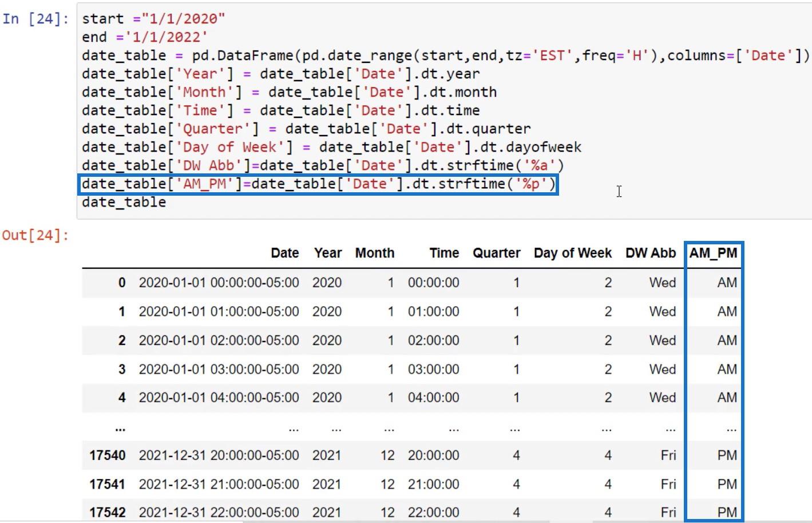Click the AM cell in row 4
The height and width of the screenshot is (523, 812).
point(727,398)
